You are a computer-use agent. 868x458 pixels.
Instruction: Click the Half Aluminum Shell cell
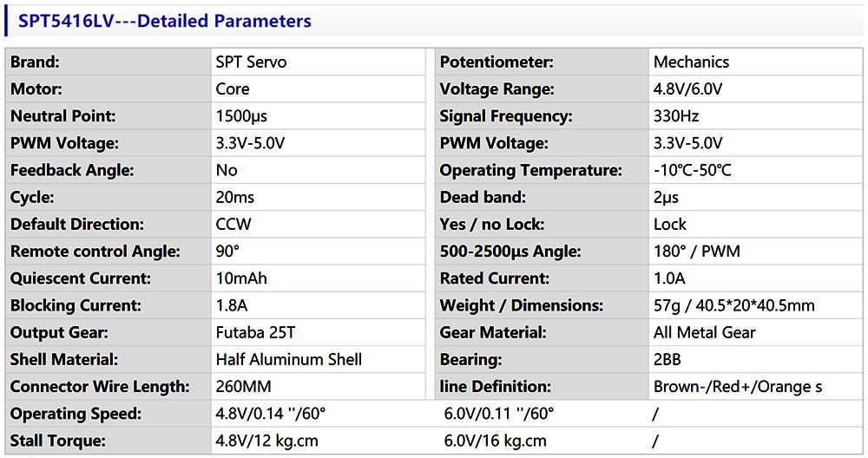288,359
